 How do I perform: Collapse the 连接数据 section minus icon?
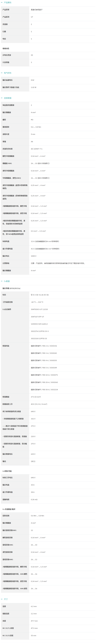(x=2, y=98)
